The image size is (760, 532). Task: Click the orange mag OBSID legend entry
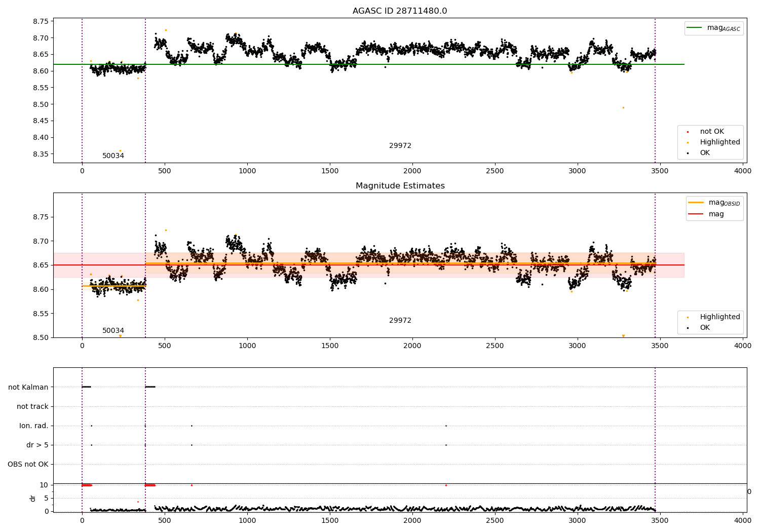pyautogui.click(x=714, y=203)
